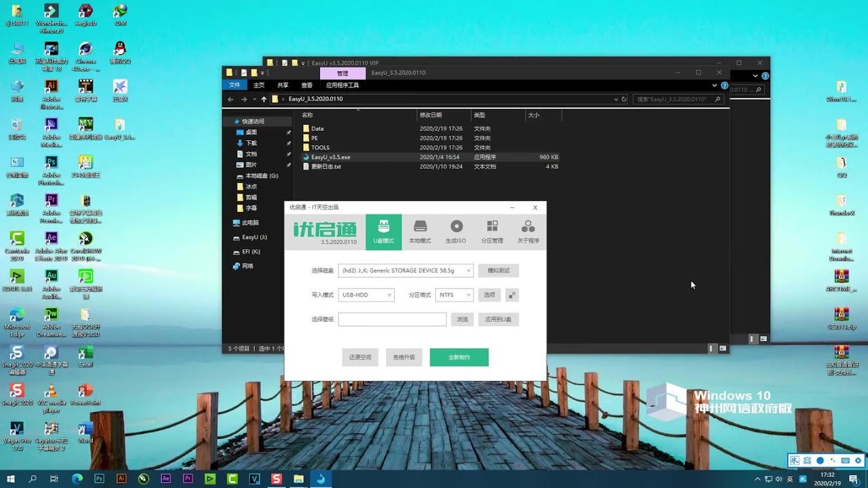Screen dimensions: 868x488
Task: Click the 选择壁纸 input field
Action: [x=392, y=319]
